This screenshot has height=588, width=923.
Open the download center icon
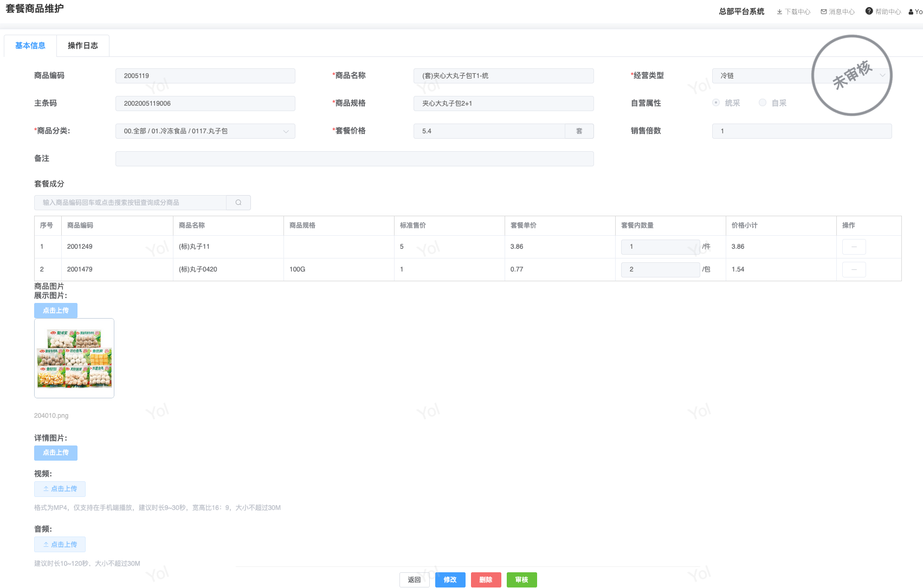tap(779, 12)
